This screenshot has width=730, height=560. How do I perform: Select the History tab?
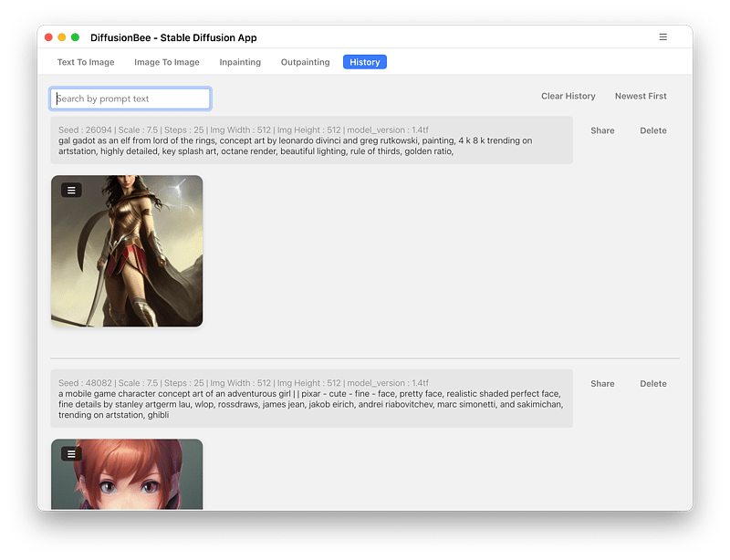coord(364,62)
